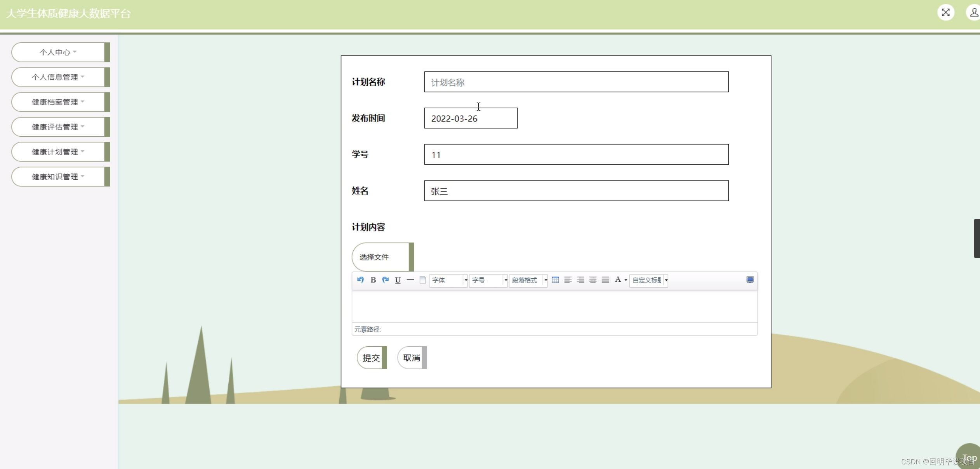The width and height of the screenshot is (980, 469).
Task: Click the 提交 submit button
Action: click(x=371, y=358)
